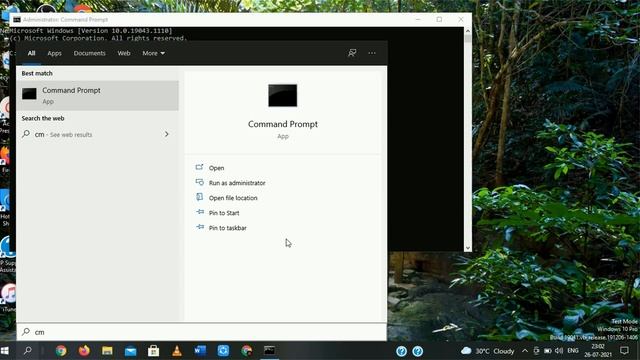The image size is (640, 360).
Task: Click the taskbar search magnifier icon
Action: pyautogui.click(x=28, y=351)
